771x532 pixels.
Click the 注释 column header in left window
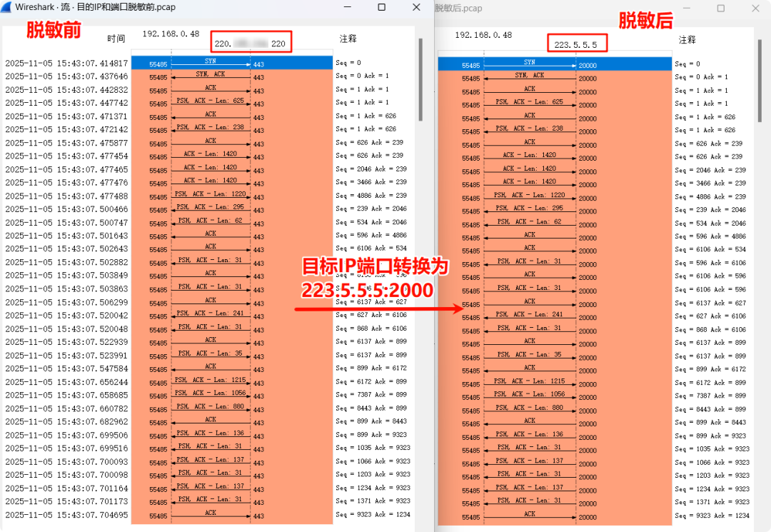(348, 39)
